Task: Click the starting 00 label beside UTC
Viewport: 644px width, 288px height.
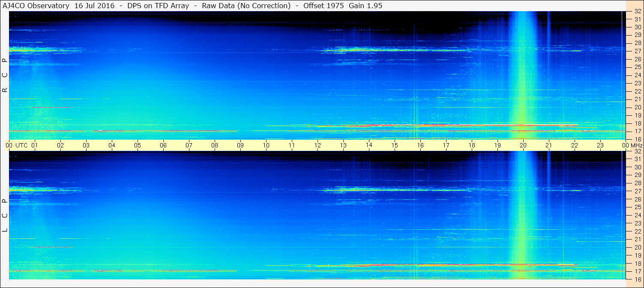Action: point(9,145)
